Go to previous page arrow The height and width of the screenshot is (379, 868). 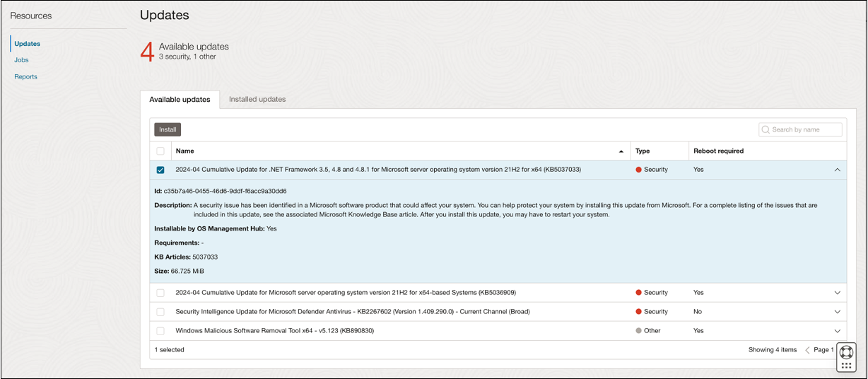click(807, 350)
